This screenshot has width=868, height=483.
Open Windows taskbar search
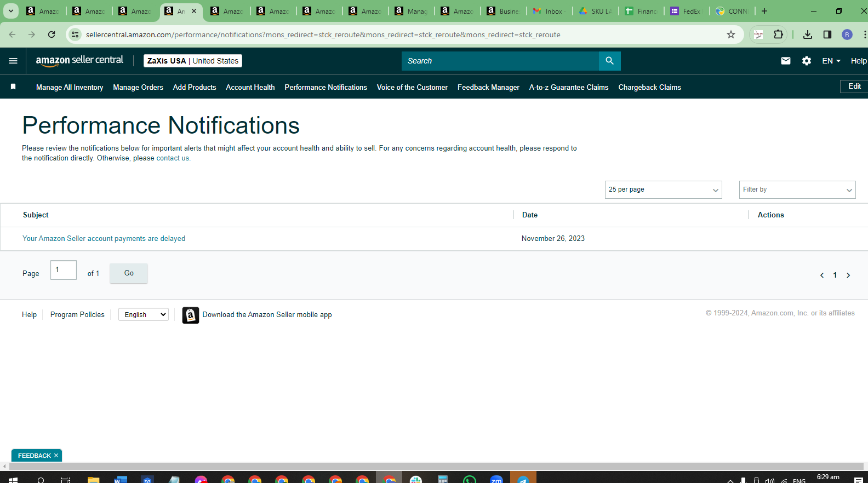click(41, 480)
